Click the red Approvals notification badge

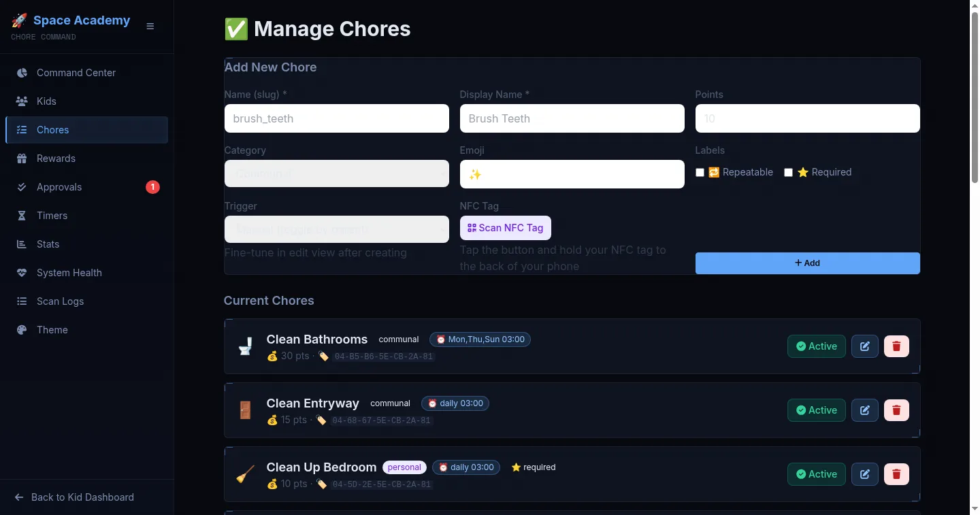(152, 187)
